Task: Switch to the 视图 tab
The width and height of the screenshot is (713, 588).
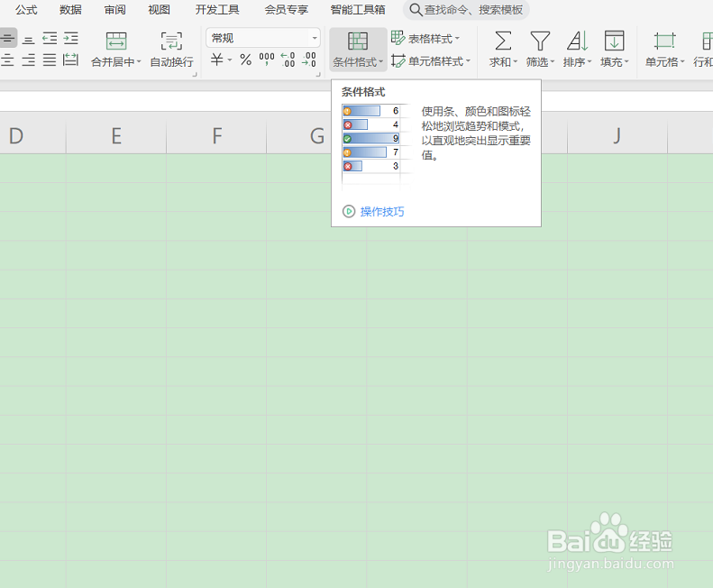Action: pos(159,10)
